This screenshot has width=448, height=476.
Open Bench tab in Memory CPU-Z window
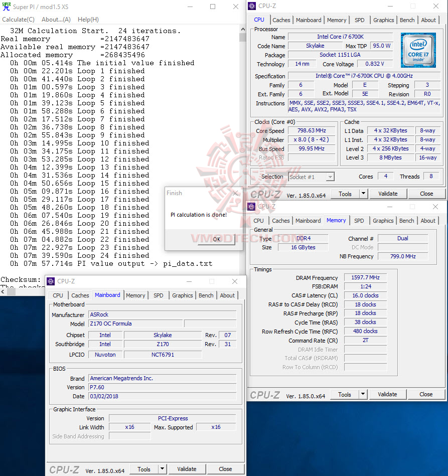tap(406, 221)
